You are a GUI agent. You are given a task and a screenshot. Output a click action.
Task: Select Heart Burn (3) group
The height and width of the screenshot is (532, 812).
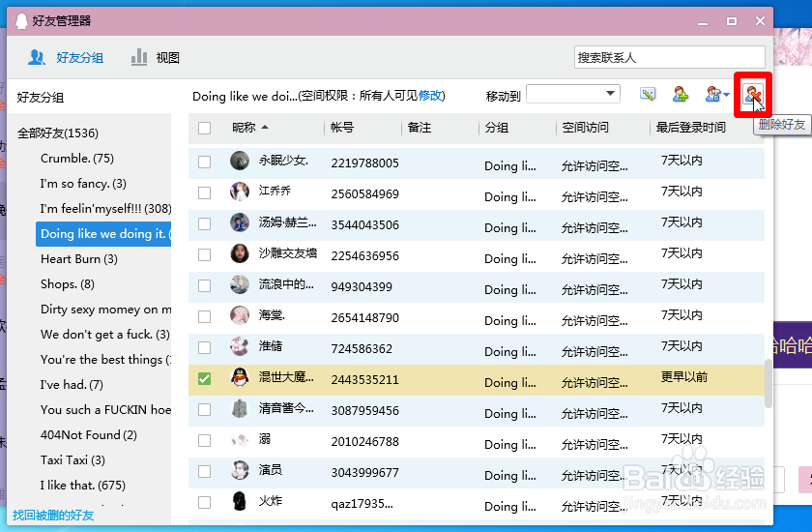79,259
